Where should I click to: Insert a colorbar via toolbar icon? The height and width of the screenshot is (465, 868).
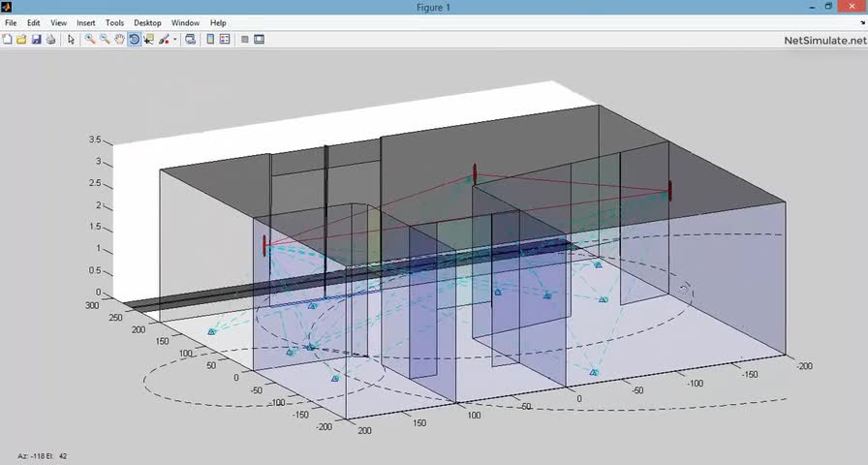coord(210,40)
